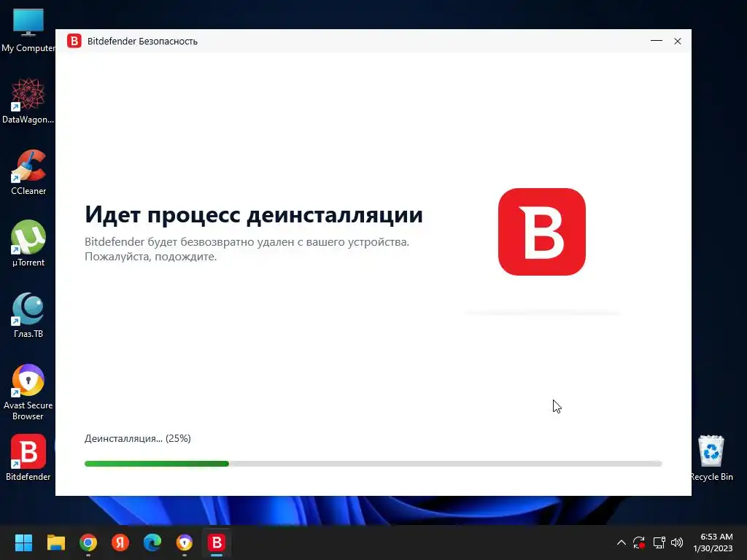Screen dimensions: 747x560
Task: Open Yandex Browser from the taskbar
Action: 120,542
